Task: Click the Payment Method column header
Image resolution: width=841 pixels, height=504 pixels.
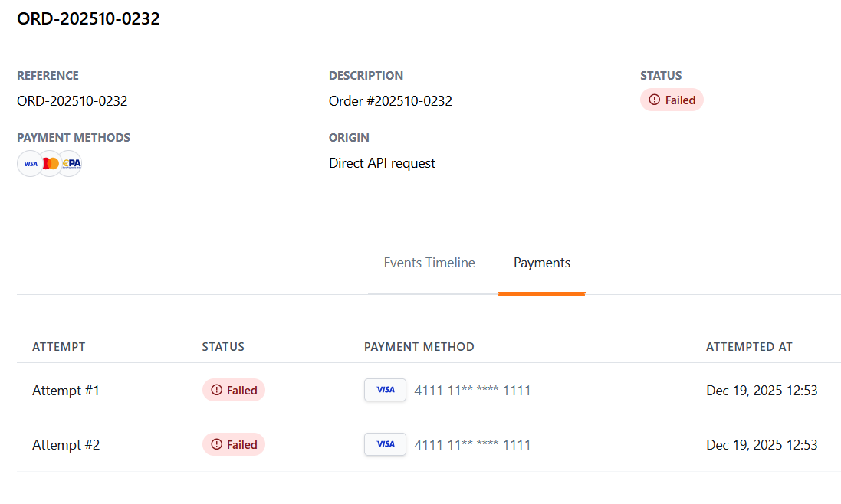Action: (419, 347)
